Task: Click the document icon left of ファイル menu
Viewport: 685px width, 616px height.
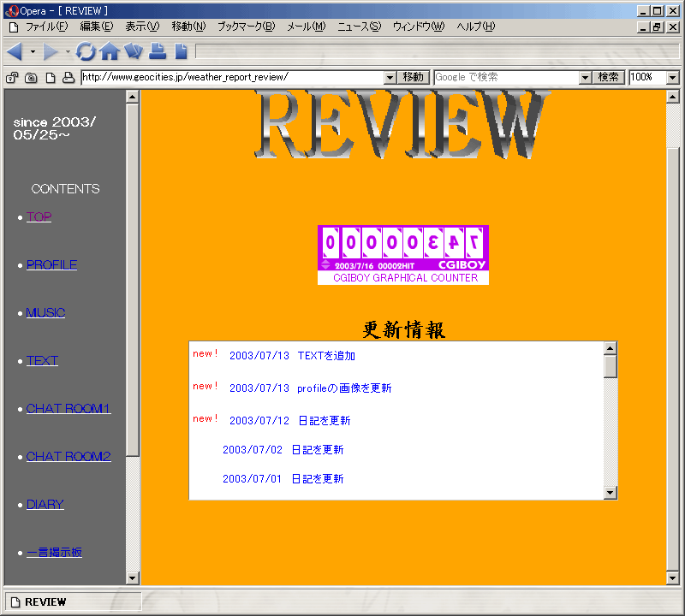Action: click(14, 27)
